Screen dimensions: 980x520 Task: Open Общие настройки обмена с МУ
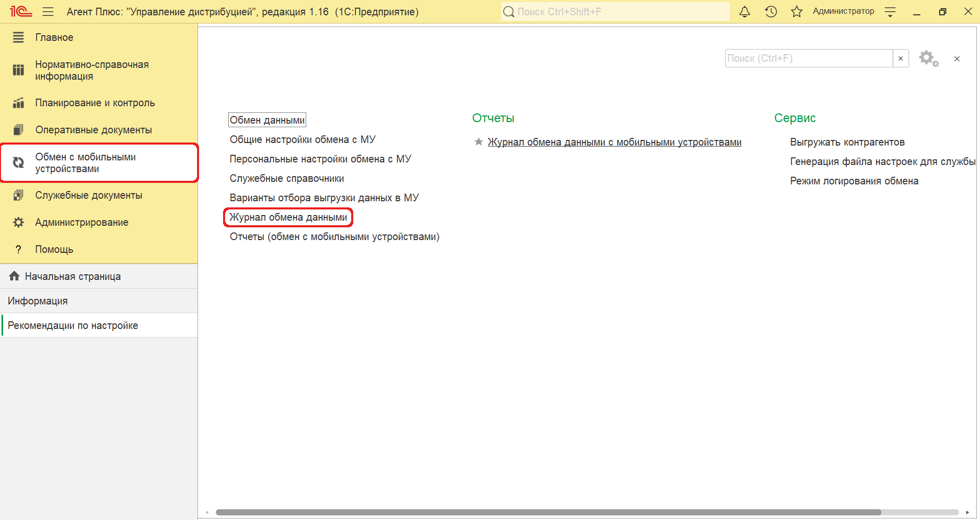302,139
